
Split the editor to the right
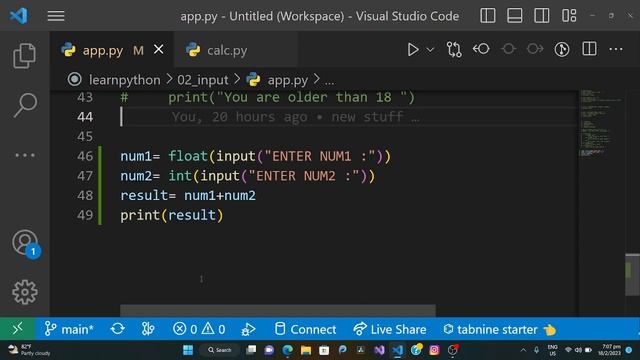pyautogui.click(x=589, y=49)
